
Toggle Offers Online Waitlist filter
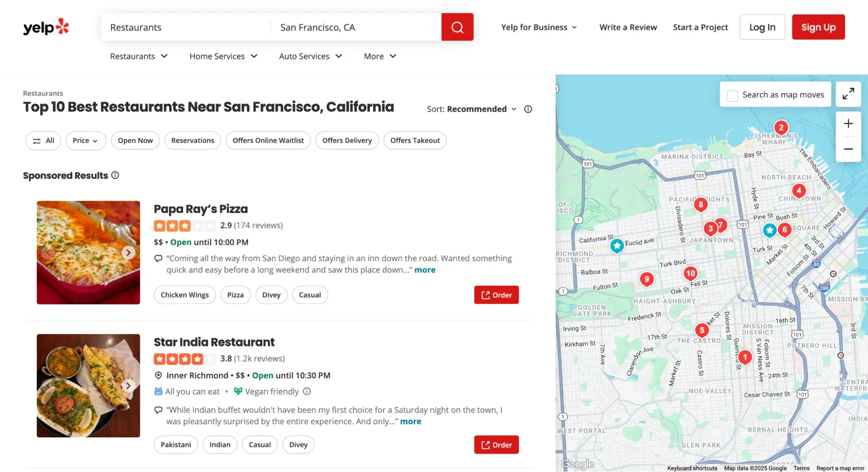click(268, 140)
